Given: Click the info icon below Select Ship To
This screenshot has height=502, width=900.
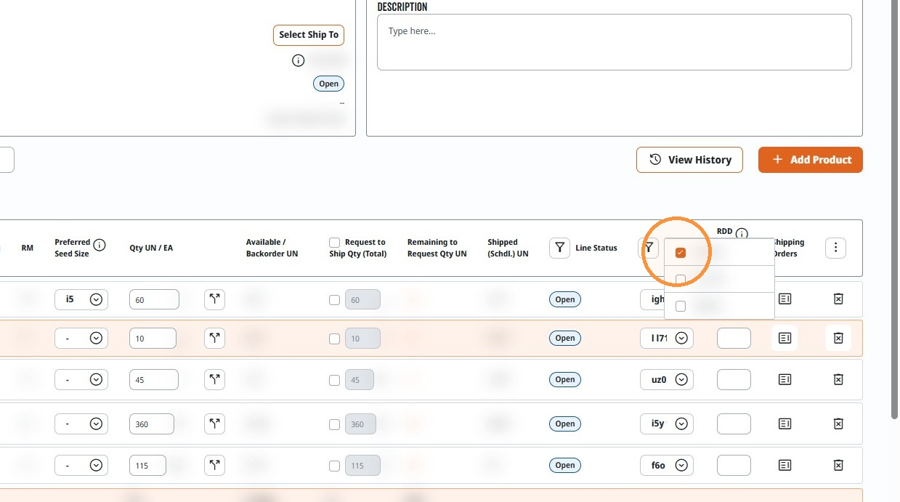Looking at the screenshot, I should [x=298, y=60].
